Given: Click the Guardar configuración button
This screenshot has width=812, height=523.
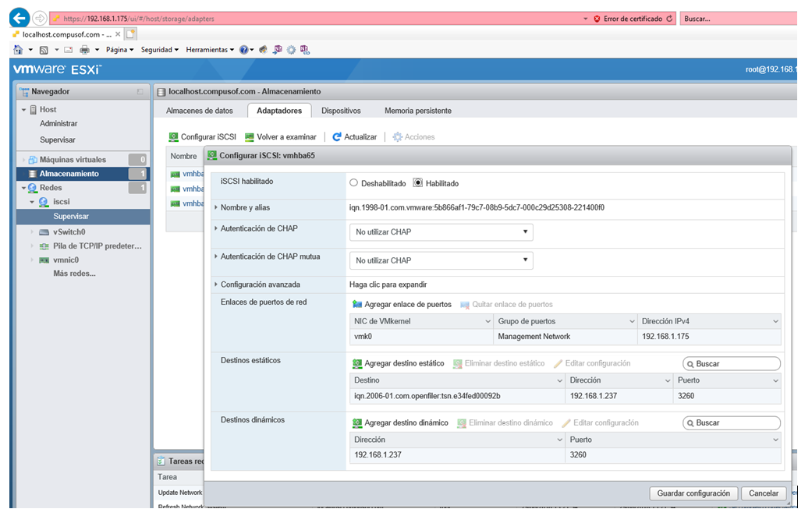Looking at the screenshot, I should tap(693, 493).
